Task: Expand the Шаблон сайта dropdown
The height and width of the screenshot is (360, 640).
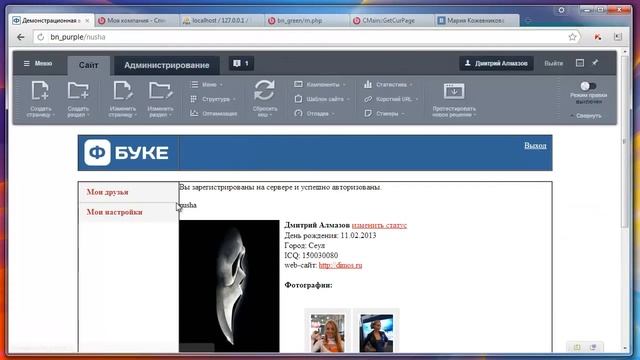Action: click(x=322, y=99)
